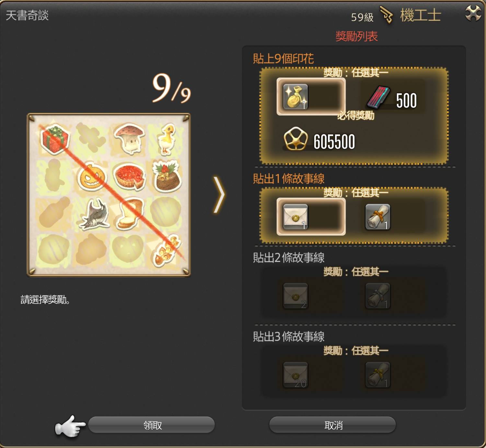
Task: Click the glowing right chevron arrow
Action: [x=219, y=195]
